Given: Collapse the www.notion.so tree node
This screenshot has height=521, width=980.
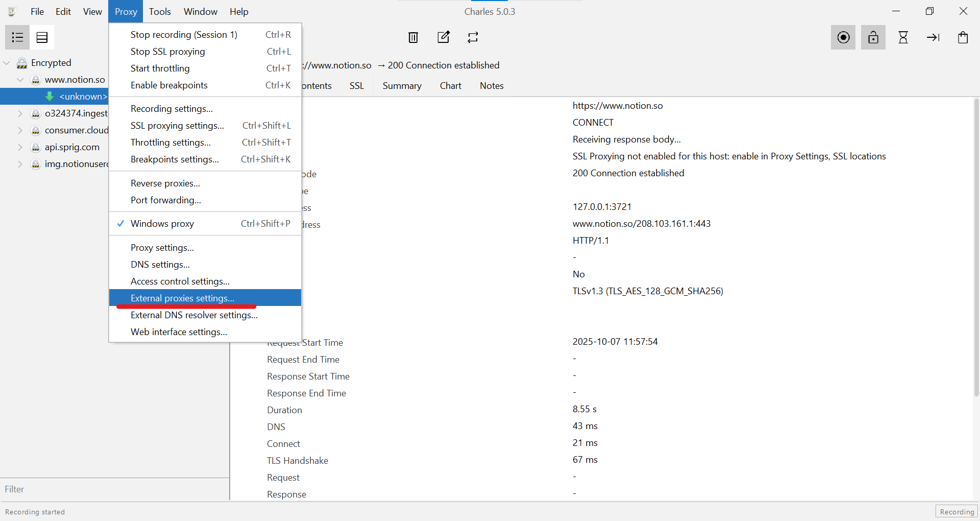Looking at the screenshot, I should pos(20,80).
